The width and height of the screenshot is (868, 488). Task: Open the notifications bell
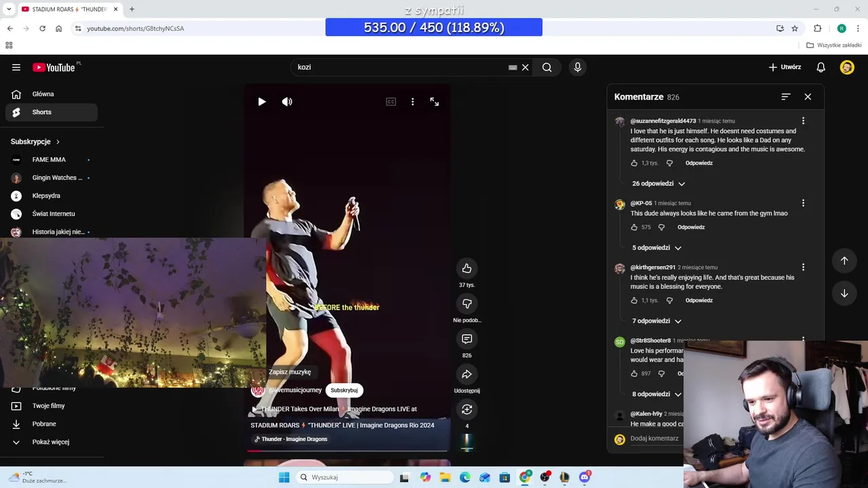point(821,67)
